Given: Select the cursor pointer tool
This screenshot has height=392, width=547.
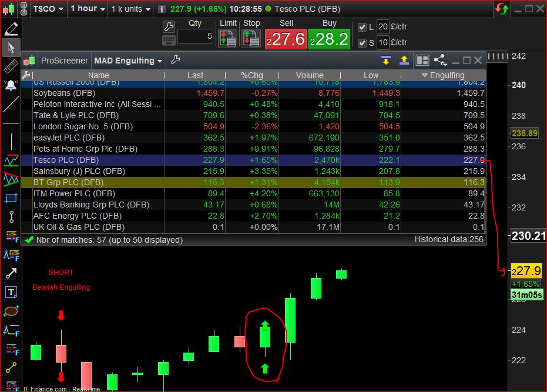Looking at the screenshot, I should click(x=11, y=48).
